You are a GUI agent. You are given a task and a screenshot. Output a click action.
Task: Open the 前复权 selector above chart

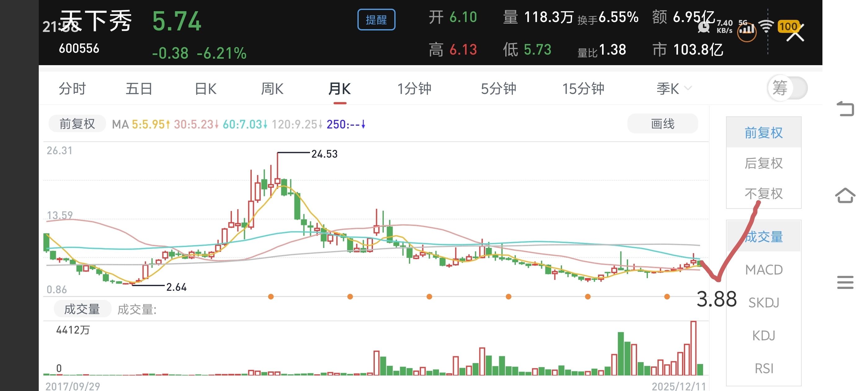click(x=77, y=124)
